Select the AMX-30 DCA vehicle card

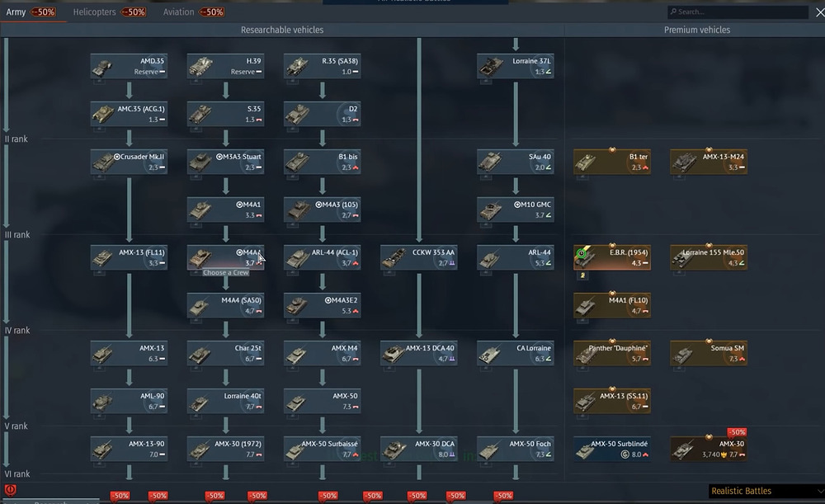pyautogui.click(x=419, y=449)
